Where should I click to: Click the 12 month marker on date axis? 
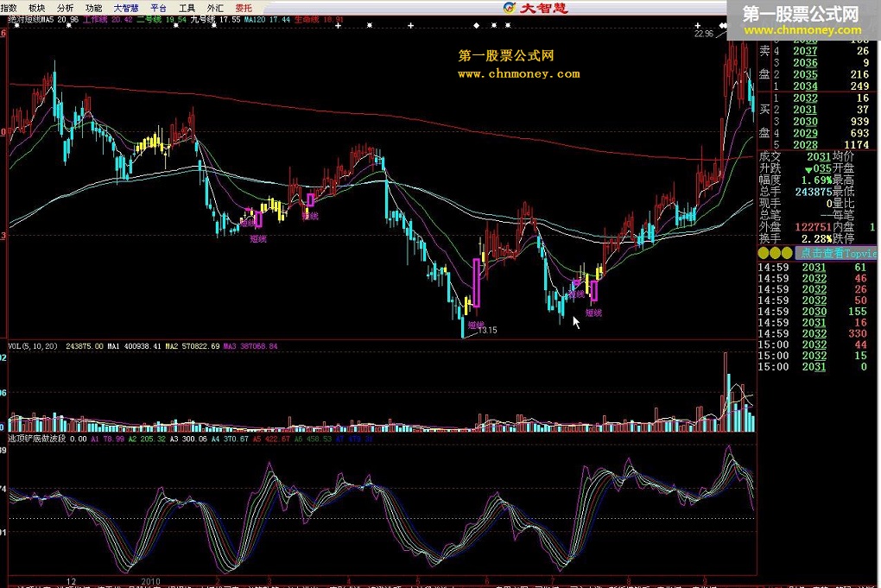(71, 581)
